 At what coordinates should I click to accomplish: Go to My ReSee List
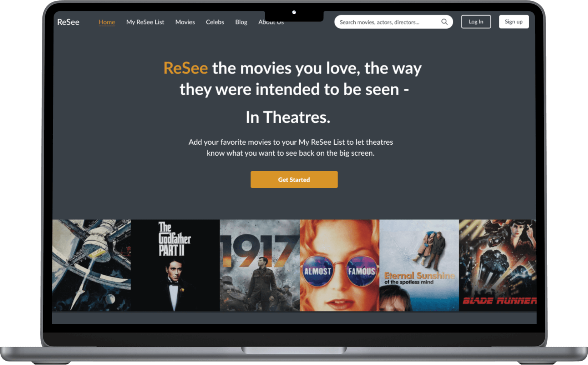coord(145,22)
